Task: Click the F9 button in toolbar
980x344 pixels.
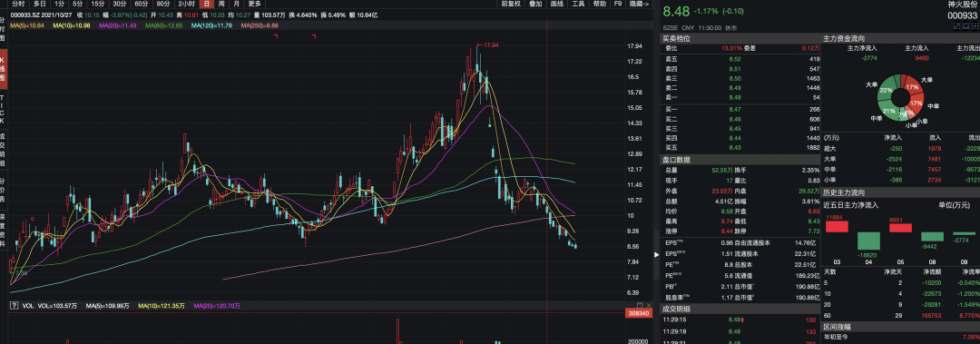Action: [x=618, y=4]
